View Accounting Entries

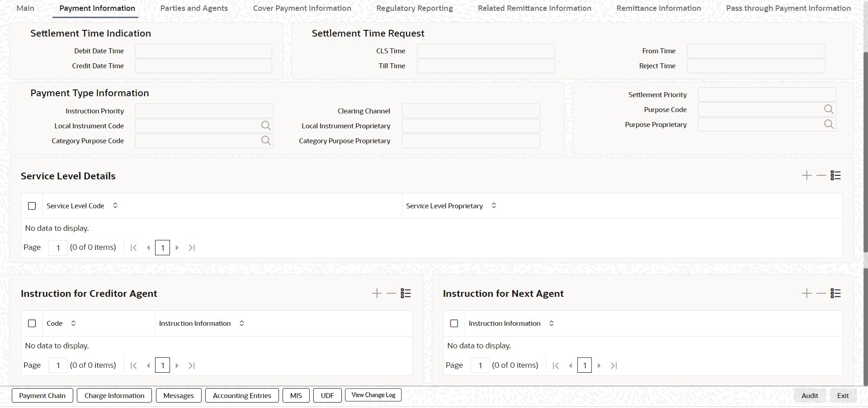pyautogui.click(x=242, y=395)
